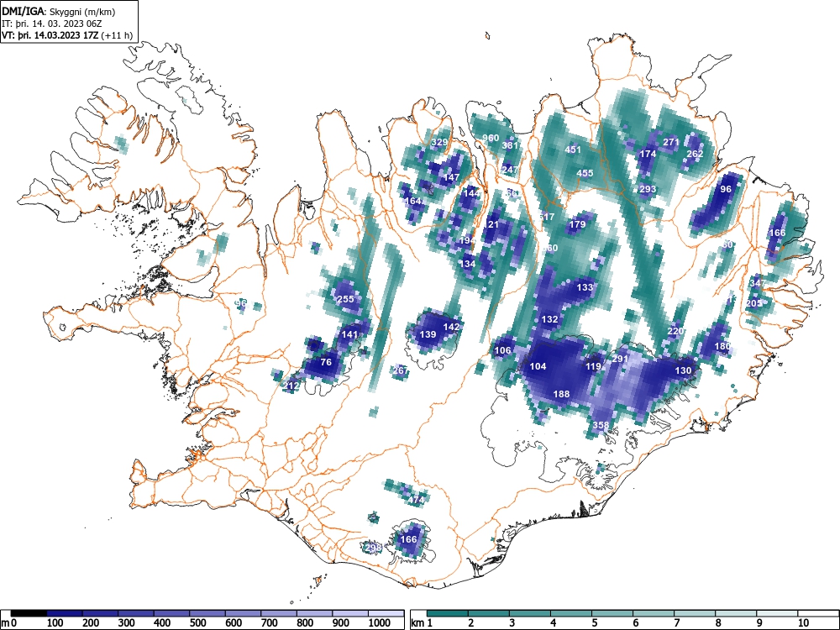Click visibility value 293 on the map
Viewport: 840px width, 630px height.
(648, 189)
